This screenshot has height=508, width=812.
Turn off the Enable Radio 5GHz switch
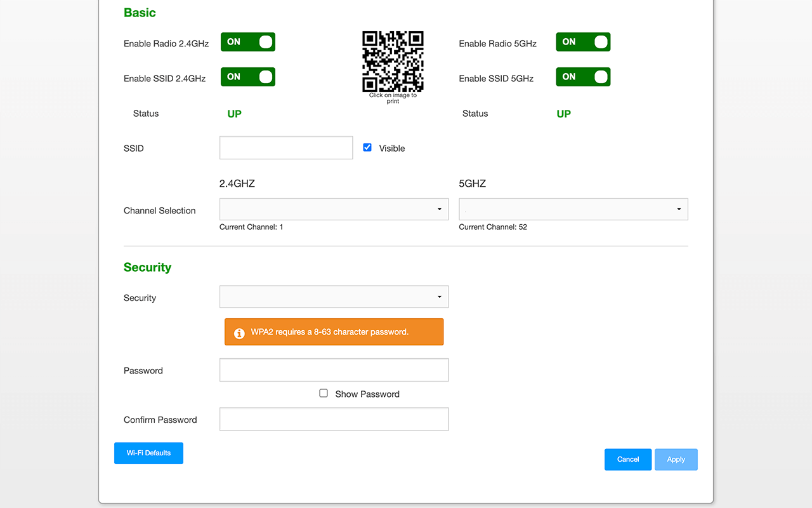tap(583, 43)
